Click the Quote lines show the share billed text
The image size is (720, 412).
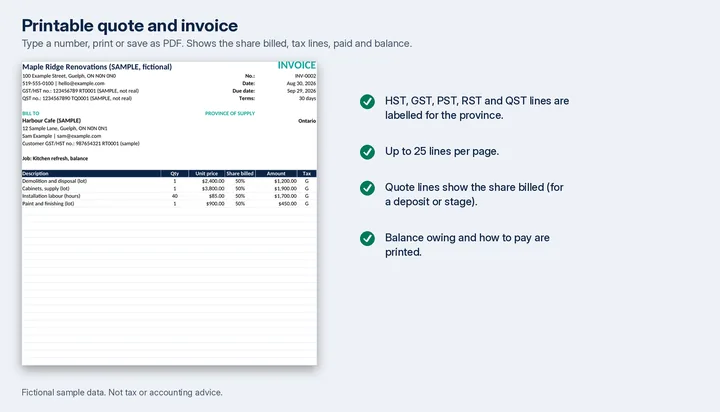click(474, 194)
